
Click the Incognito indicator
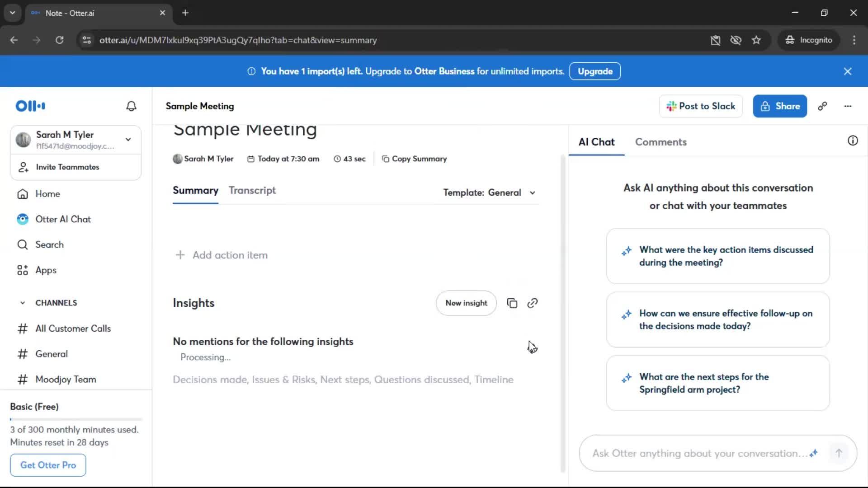tap(809, 40)
